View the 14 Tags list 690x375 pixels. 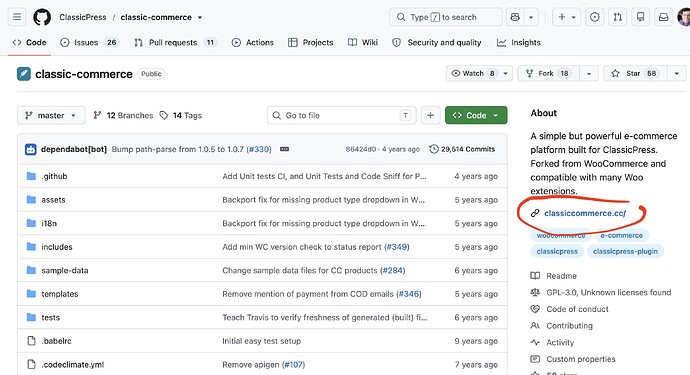(x=181, y=115)
